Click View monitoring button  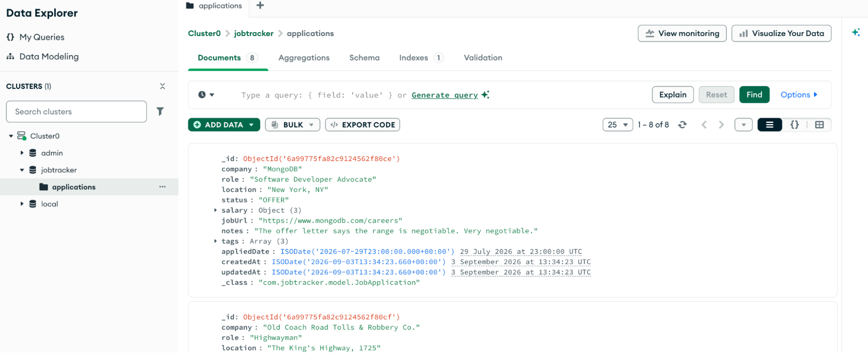coord(682,33)
